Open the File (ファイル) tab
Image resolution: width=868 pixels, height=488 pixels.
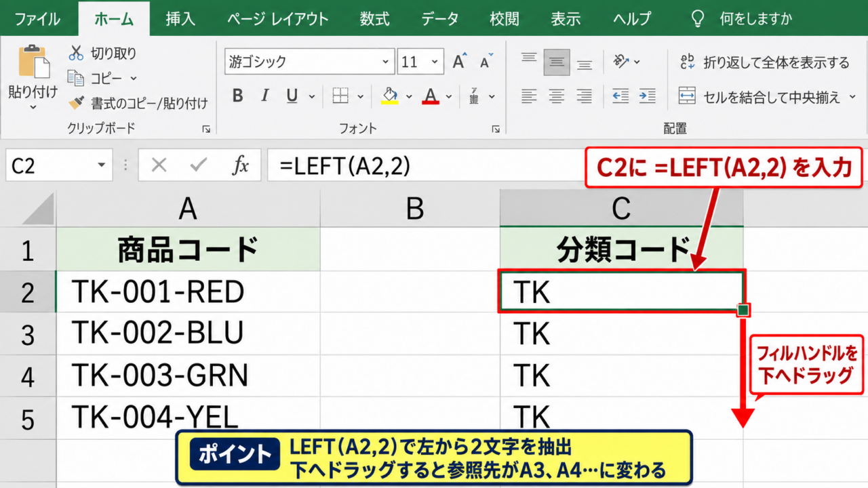pos(37,18)
